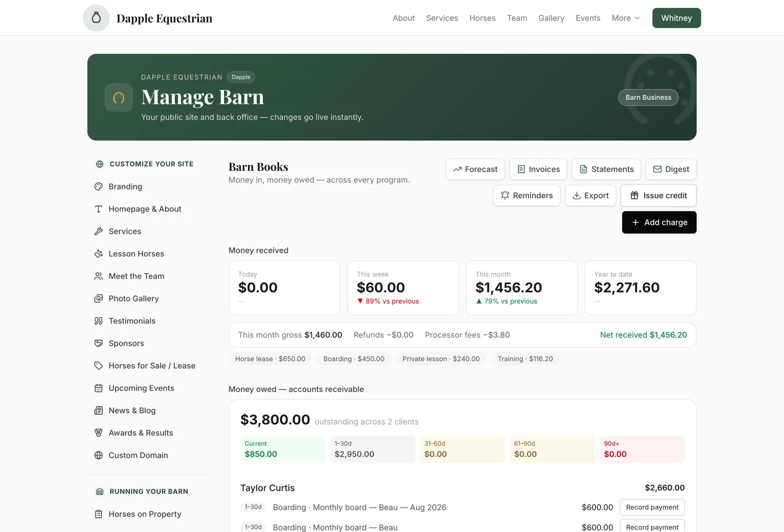Open the Events nav item
The height and width of the screenshot is (532, 784).
coord(588,18)
